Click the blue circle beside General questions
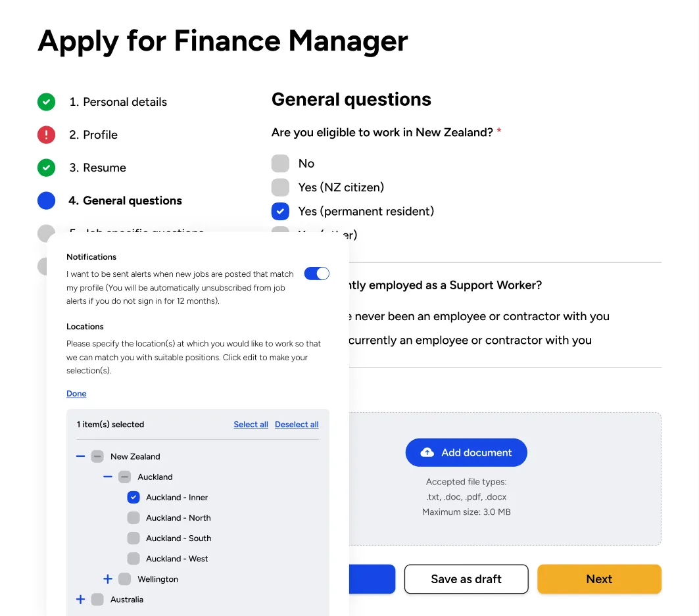Viewport: 699px width, 616px height. 46,201
